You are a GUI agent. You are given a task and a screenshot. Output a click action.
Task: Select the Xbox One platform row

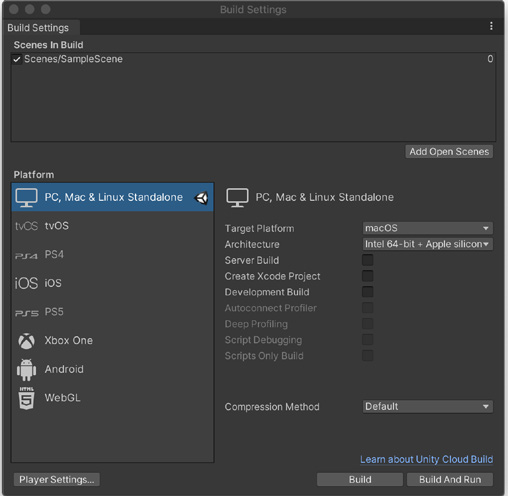tap(113, 341)
